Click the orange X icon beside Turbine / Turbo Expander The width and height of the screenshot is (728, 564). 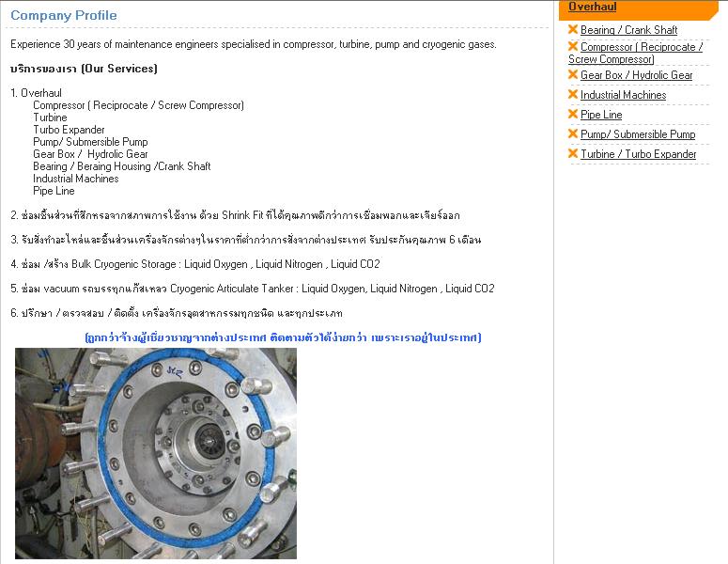pos(573,153)
